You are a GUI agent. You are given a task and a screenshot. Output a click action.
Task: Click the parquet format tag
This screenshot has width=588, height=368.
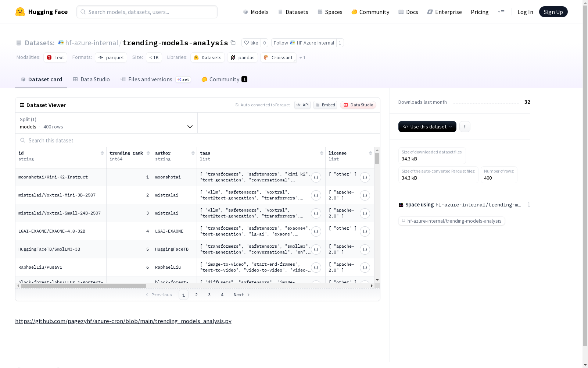111,57
